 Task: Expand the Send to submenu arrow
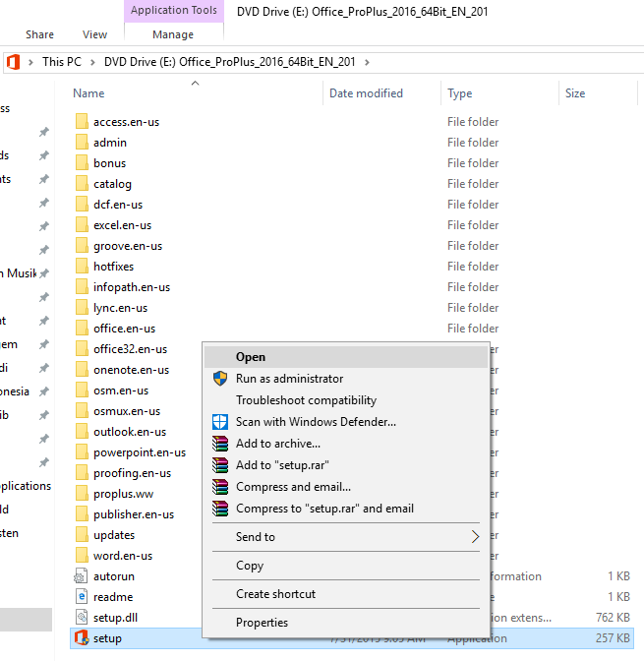[475, 537]
